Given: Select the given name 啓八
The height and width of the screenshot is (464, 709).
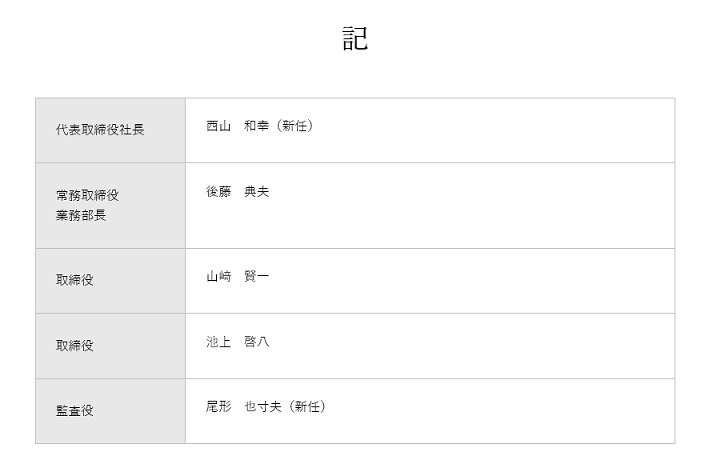Looking at the screenshot, I should pyautogui.click(x=256, y=342).
